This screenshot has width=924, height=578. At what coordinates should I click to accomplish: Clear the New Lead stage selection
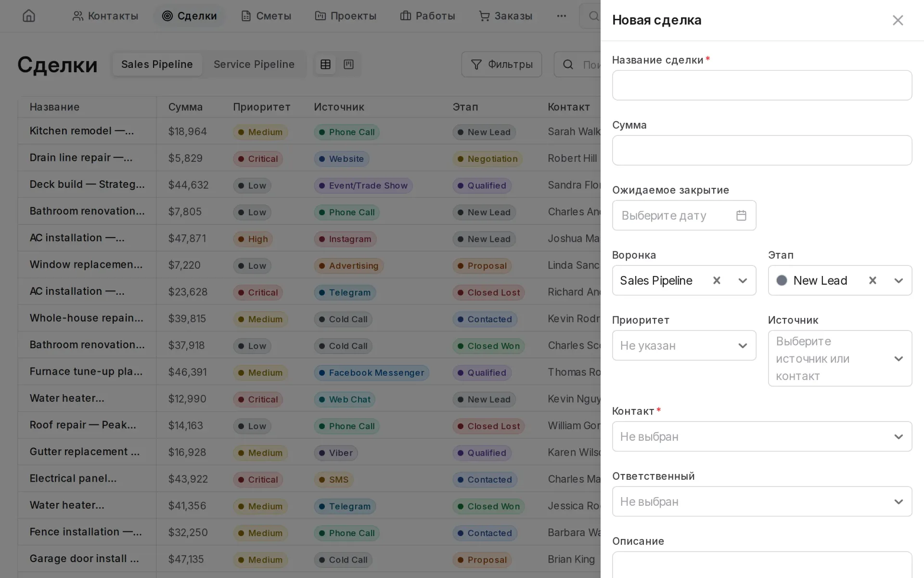click(873, 280)
